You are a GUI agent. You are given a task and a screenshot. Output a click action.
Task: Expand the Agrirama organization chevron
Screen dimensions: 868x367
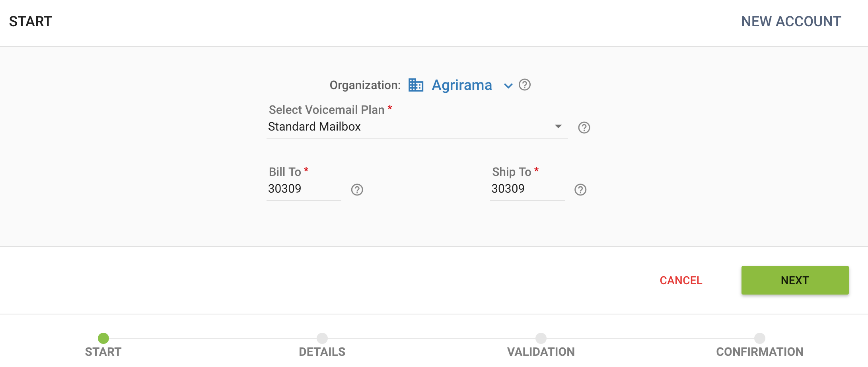(x=508, y=86)
